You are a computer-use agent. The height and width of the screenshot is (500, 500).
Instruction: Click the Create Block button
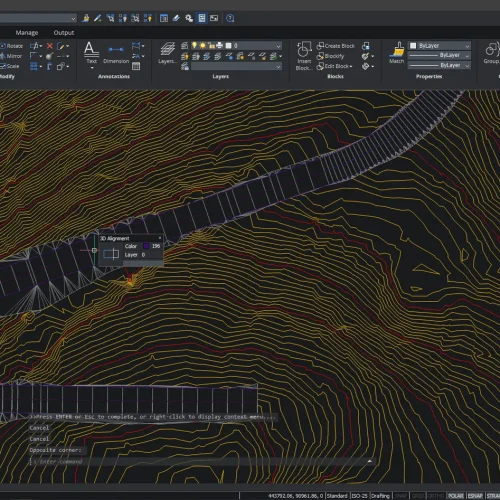tap(335, 46)
